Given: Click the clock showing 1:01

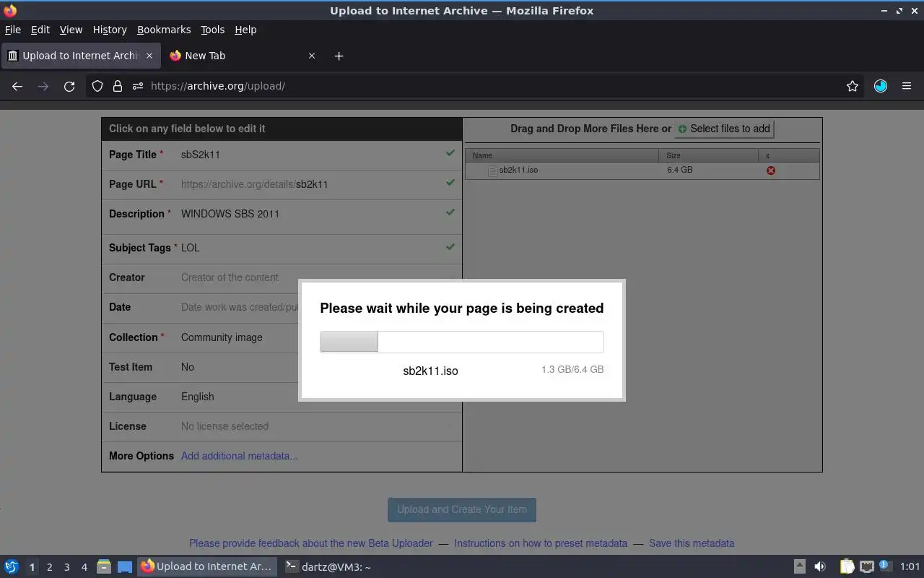Looking at the screenshot, I should [910, 567].
